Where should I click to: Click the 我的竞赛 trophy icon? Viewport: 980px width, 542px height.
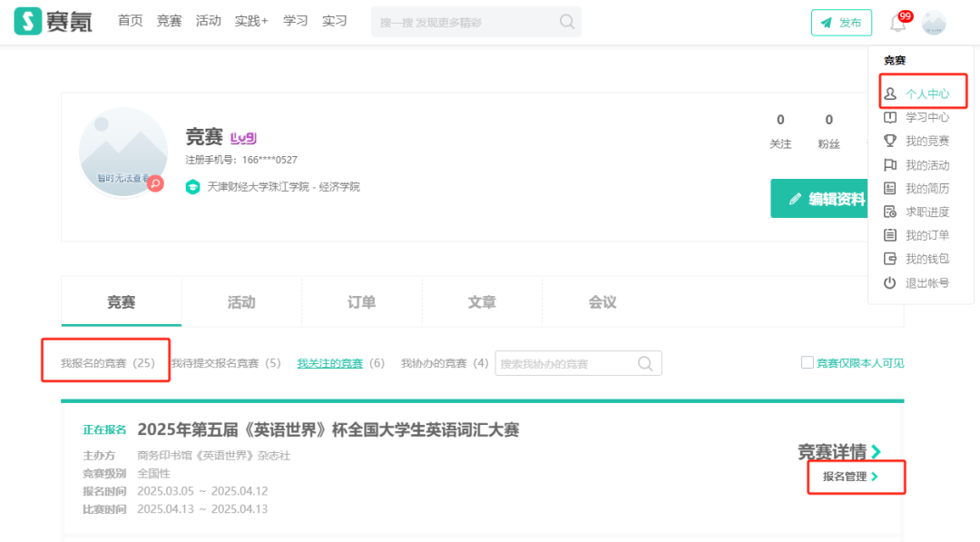(892, 140)
